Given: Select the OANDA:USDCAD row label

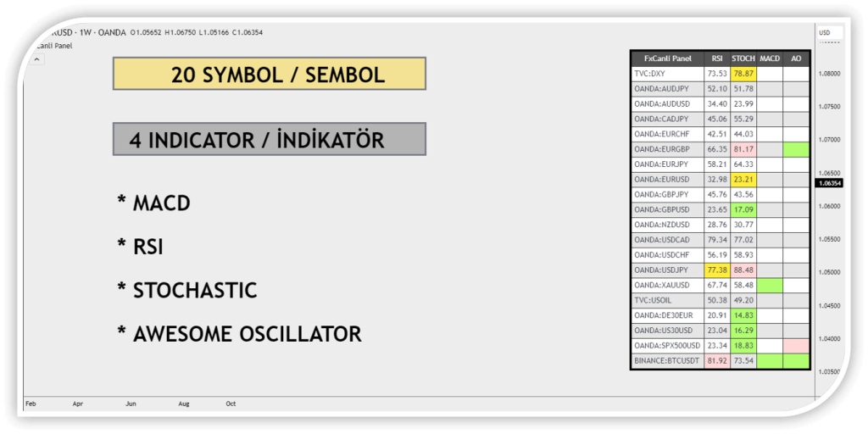Looking at the screenshot, I should click(668, 240).
